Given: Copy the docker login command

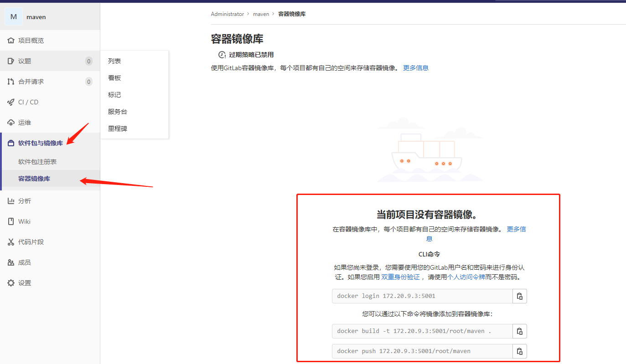Looking at the screenshot, I should (x=520, y=296).
